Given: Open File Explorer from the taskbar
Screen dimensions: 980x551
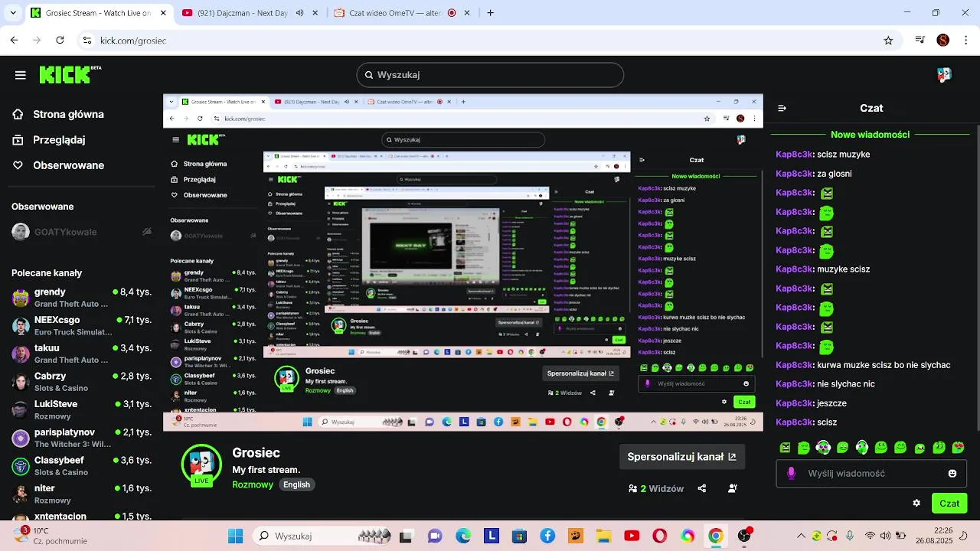Looking at the screenshot, I should click(x=603, y=536).
